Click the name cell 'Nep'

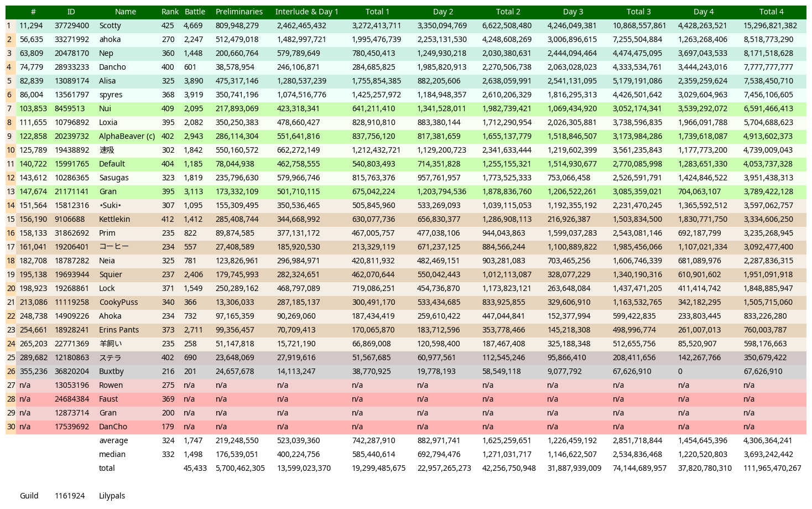(106, 53)
